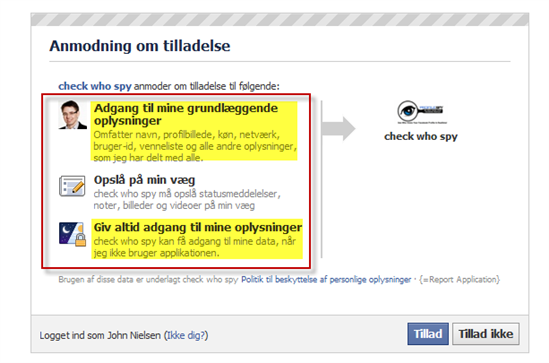Click the text 'check who spy kan få adgang'
The height and width of the screenshot is (363, 549).
tap(195, 247)
